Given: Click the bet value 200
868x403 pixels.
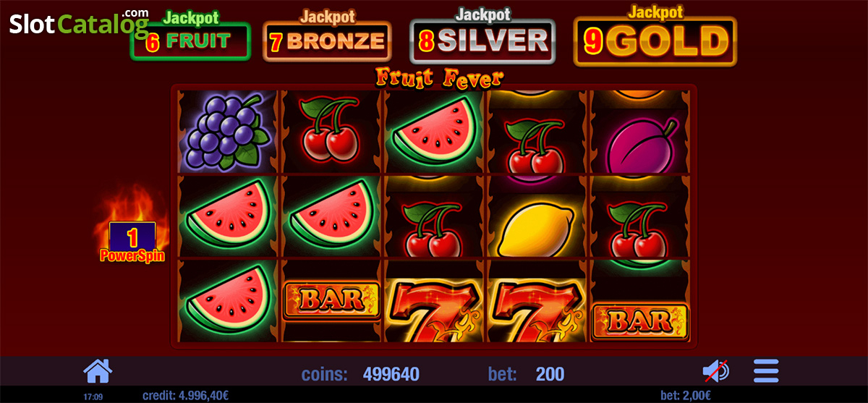Looking at the screenshot, I should point(550,374).
